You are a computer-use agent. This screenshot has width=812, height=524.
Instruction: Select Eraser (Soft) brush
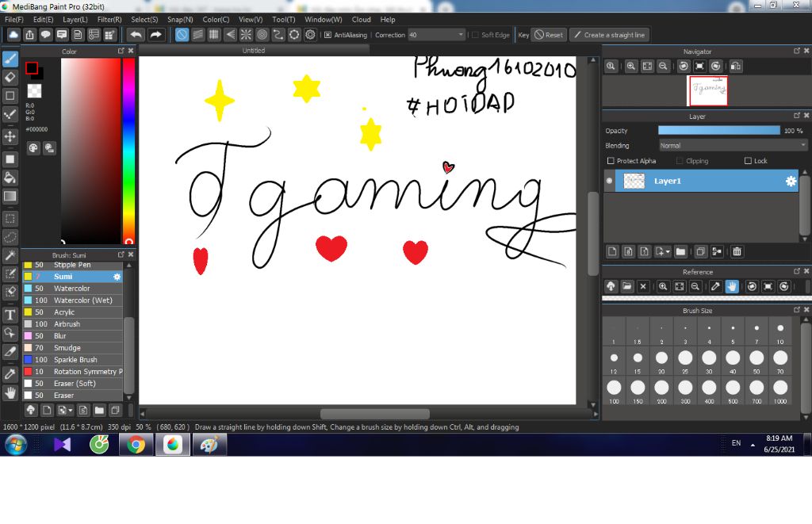coord(72,384)
